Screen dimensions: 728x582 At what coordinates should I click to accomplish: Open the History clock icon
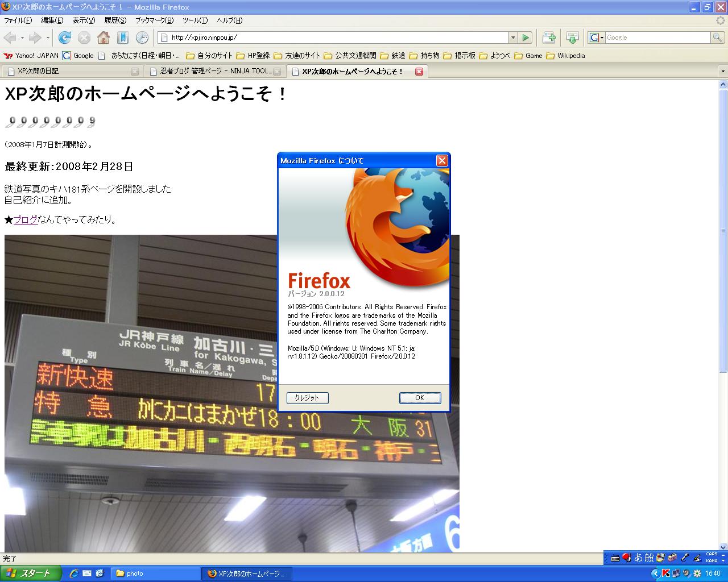[142, 38]
